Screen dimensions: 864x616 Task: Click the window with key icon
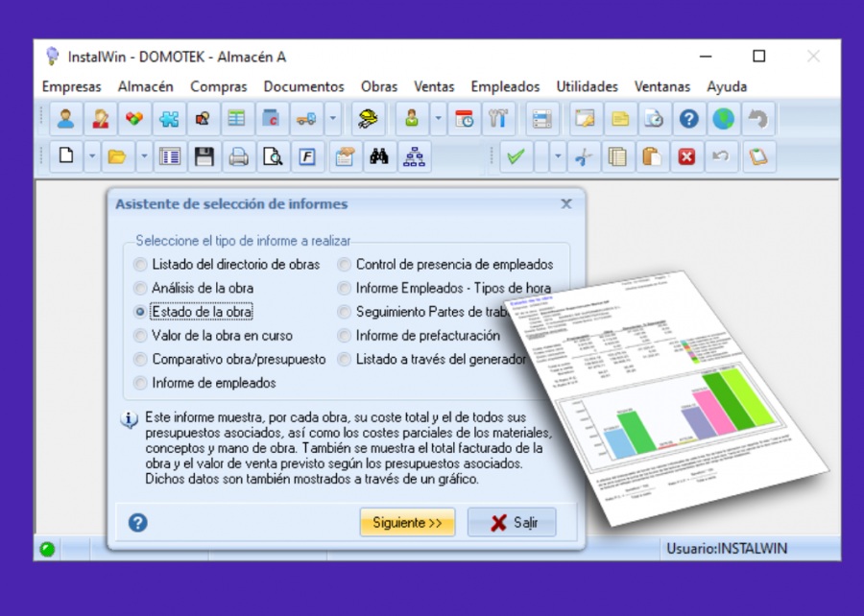(585, 118)
